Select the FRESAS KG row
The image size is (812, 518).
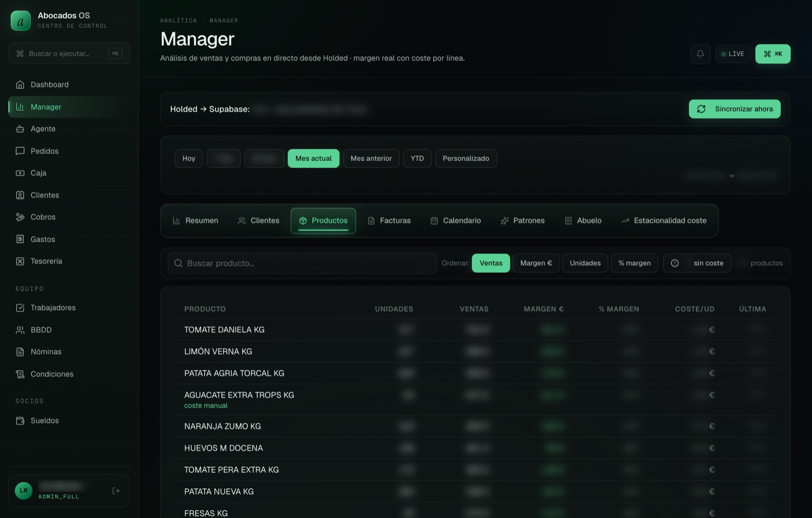(476, 510)
